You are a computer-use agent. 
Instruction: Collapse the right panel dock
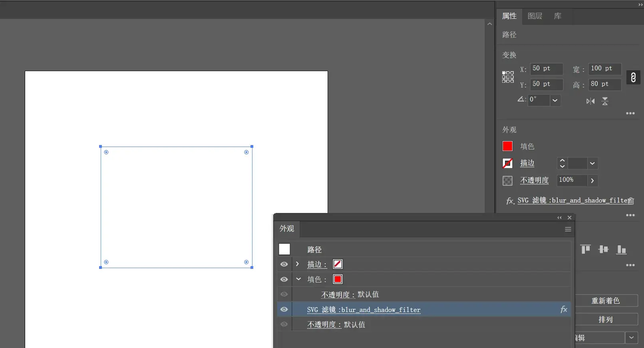(x=640, y=5)
